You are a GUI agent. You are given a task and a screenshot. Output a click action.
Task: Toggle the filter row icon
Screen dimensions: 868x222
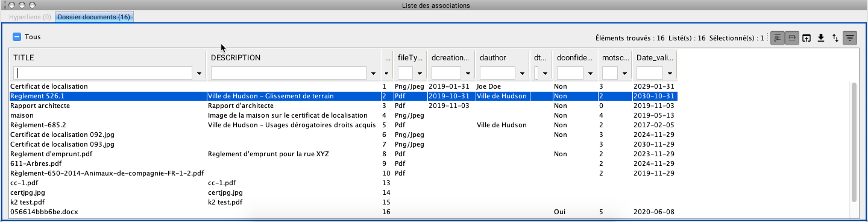coord(849,37)
